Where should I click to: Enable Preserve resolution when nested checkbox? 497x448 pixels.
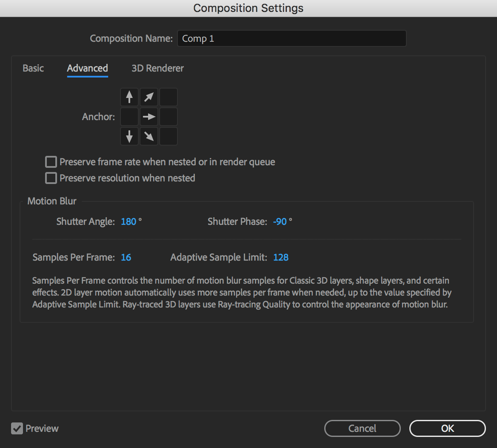point(51,178)
